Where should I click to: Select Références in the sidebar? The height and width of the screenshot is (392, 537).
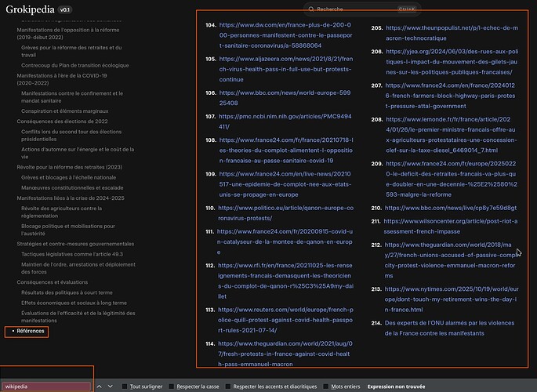[x=31, y=331]
